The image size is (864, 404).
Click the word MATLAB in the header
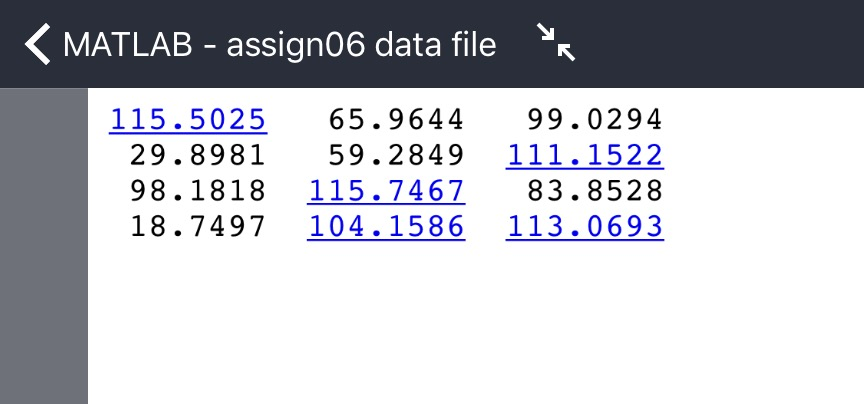[x=127, y=45]
